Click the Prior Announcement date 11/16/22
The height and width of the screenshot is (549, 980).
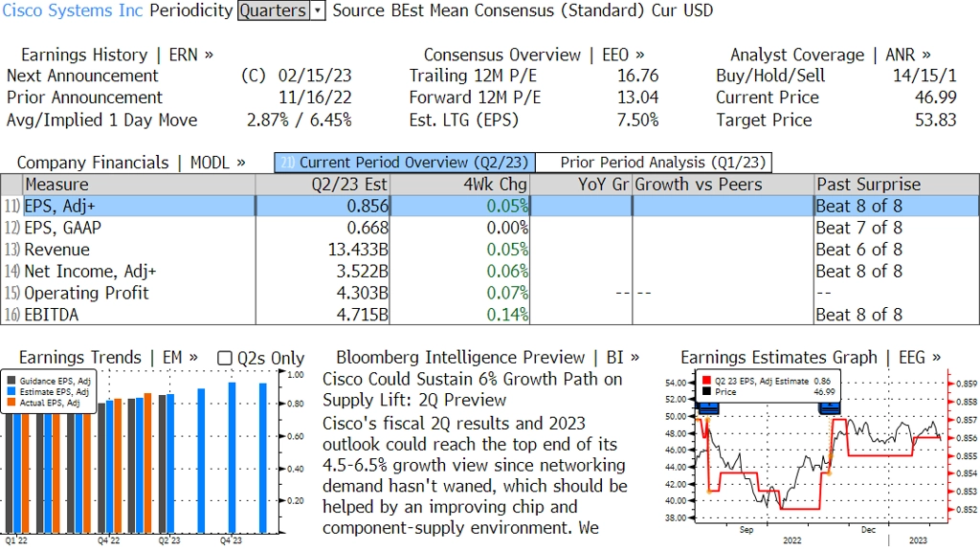(x=315, y=98)
